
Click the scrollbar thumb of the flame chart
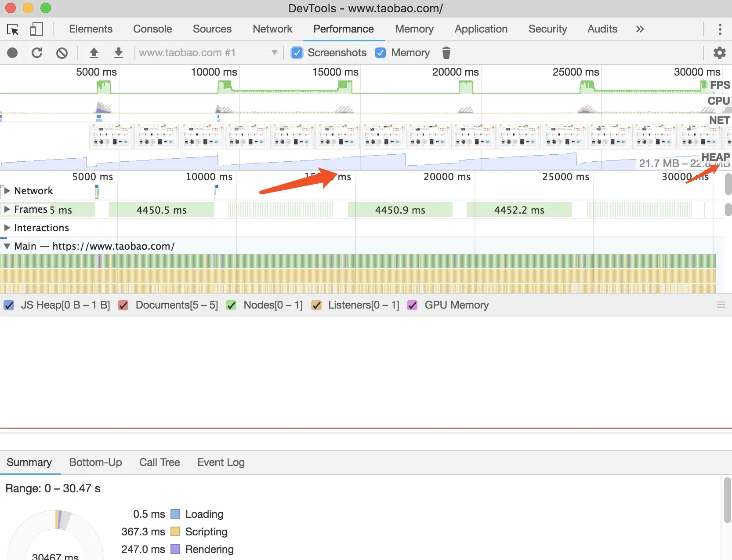click(x=728, y=185)
